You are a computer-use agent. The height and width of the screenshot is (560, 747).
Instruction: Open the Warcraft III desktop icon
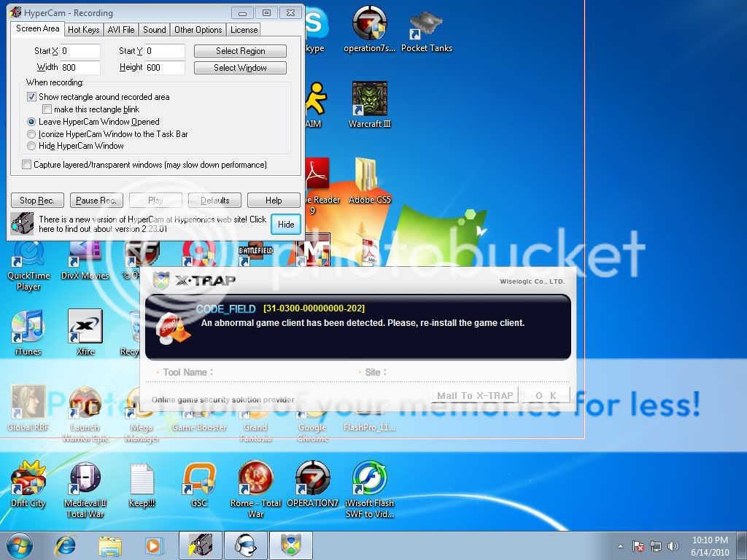(x=369, y=100)
